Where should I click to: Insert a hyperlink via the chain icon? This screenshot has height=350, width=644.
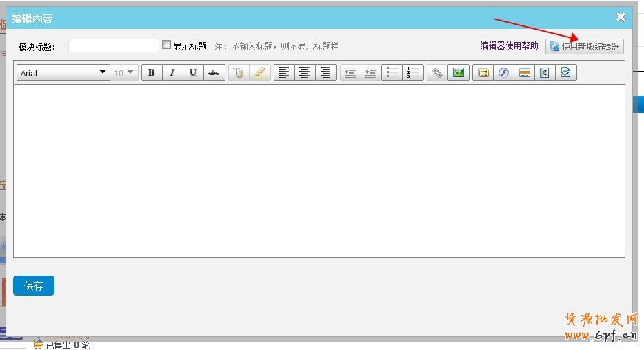[436, 73]
